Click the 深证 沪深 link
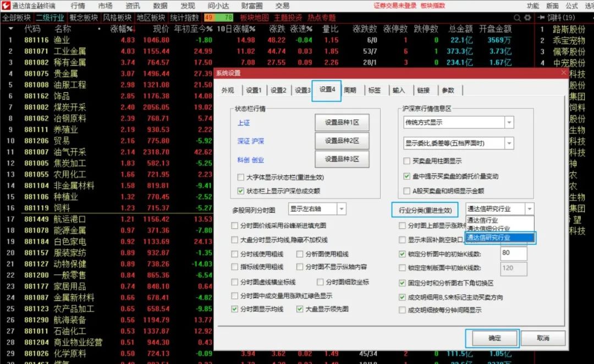 click(x=250, y=141)
